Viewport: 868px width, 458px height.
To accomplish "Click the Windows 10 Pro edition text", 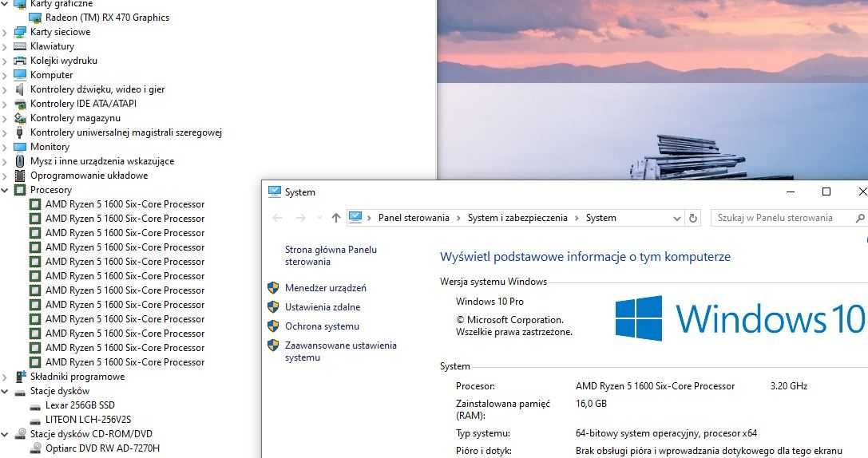I will (x=490, y=302).
